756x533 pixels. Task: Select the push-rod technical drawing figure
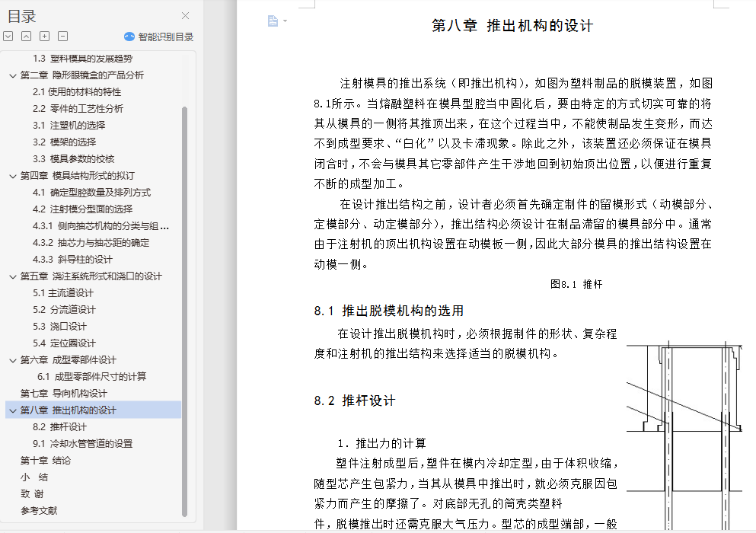(x=684, y=435)
